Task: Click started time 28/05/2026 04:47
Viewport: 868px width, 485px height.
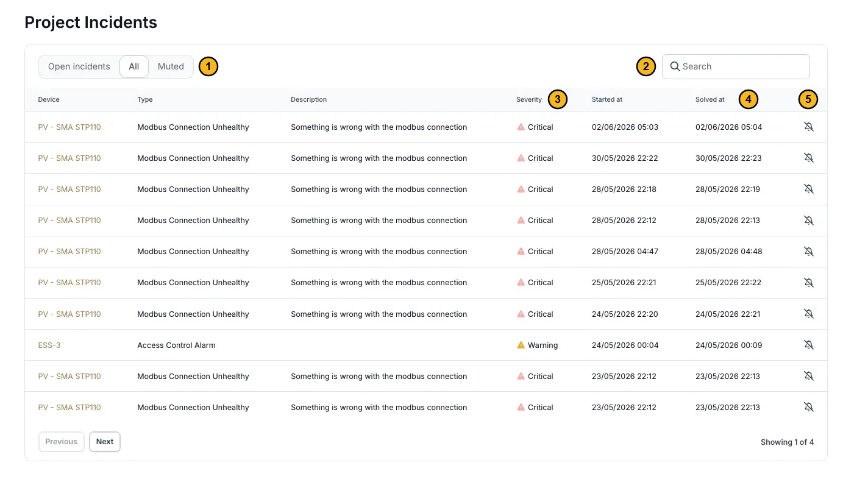Action: pos(625,251)
